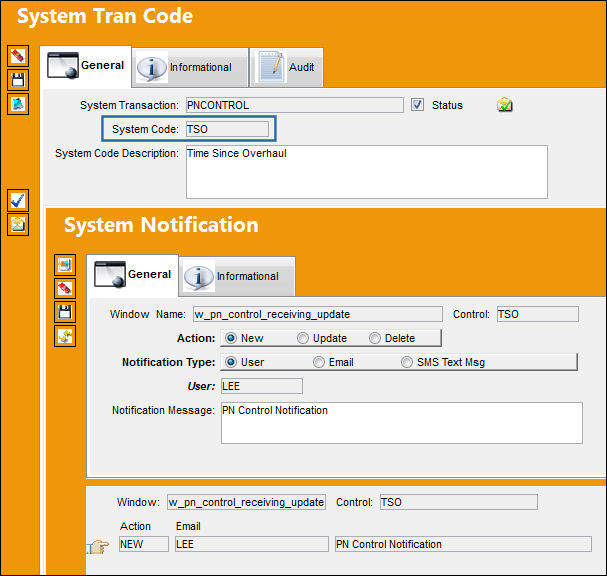Click the System Code field TSO

[x=227, y=129]
